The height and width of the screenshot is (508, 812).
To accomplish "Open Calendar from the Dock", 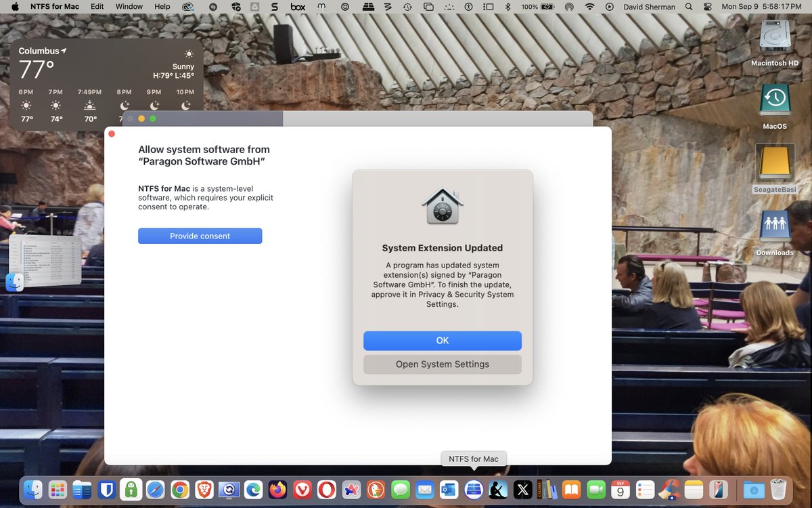I will pyautogui.click(x=620, y=489).
